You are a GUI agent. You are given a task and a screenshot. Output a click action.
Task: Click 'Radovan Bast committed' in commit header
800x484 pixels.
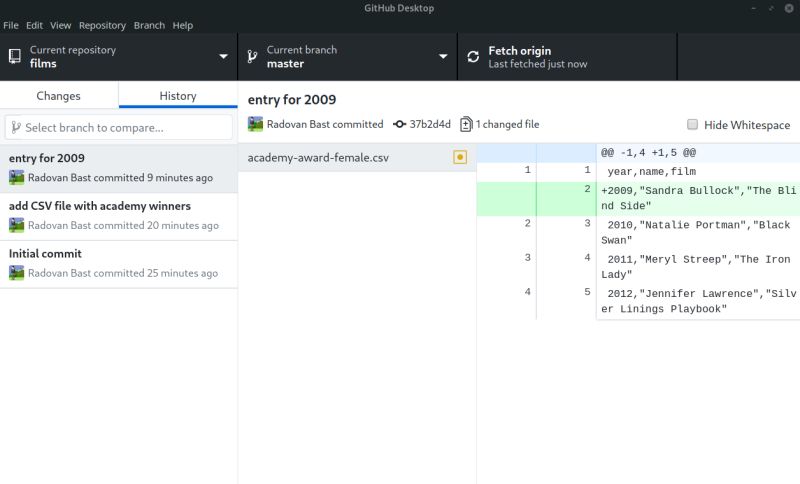tap(325, 124)
